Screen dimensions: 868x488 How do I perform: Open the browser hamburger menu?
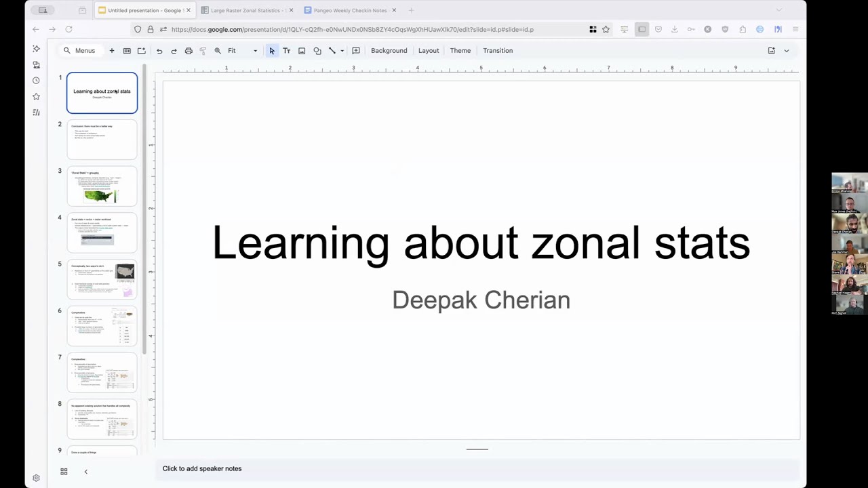(x=795, y=29)
